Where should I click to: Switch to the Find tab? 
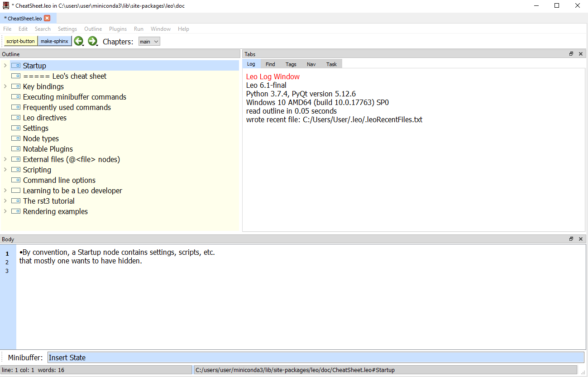coord(270,64)
